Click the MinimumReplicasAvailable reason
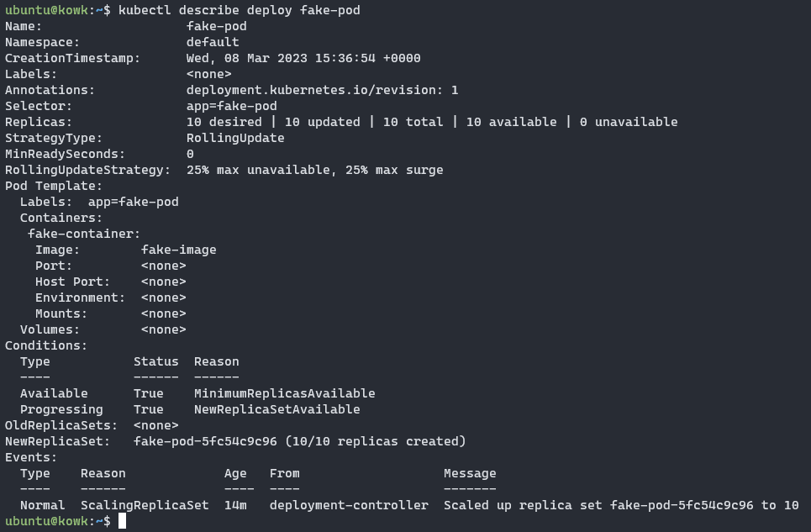Screen dimensions: 811x532 coord(284,393)
